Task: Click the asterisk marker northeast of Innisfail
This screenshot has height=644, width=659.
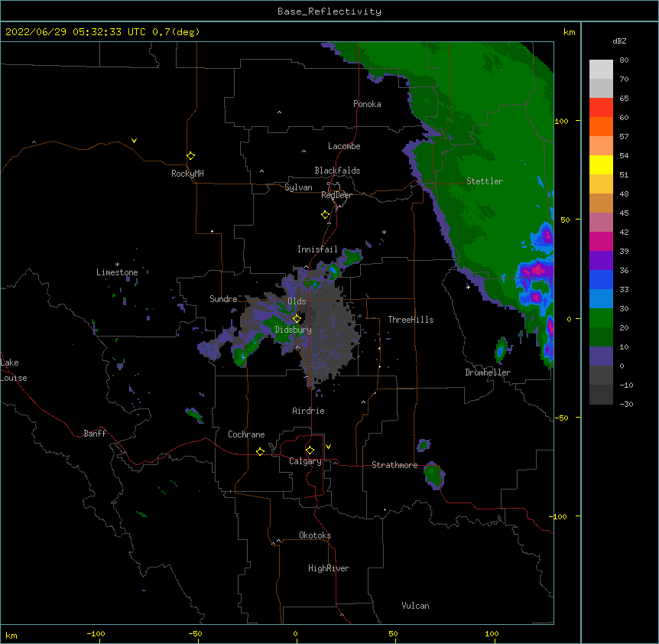Action: coord(384,232)
